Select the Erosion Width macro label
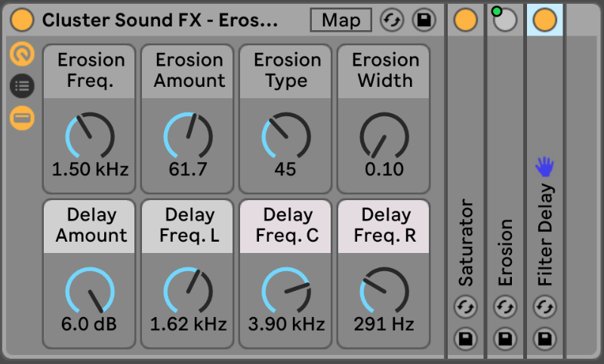 pos(385,70)
